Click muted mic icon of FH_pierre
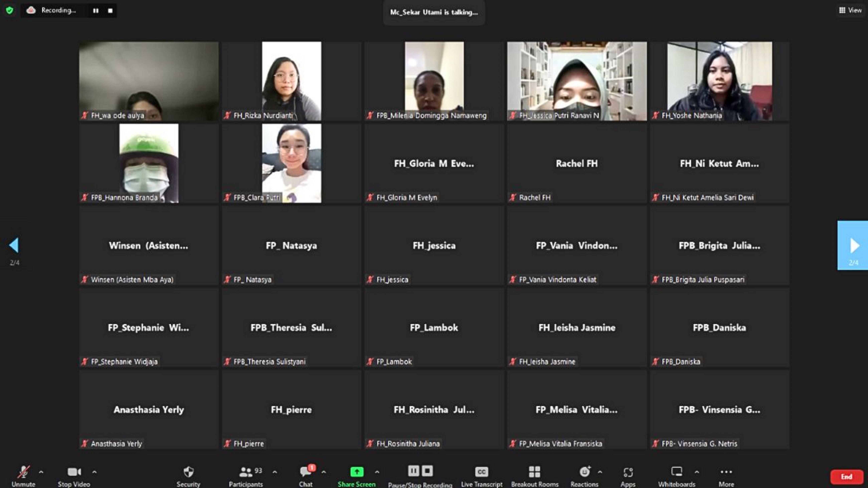 (x=227, y=444)
